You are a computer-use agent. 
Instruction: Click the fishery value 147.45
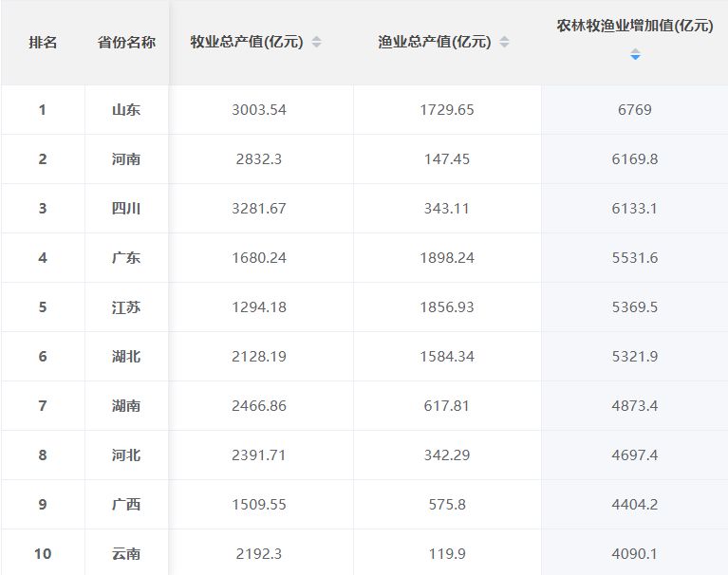point(447,159)
